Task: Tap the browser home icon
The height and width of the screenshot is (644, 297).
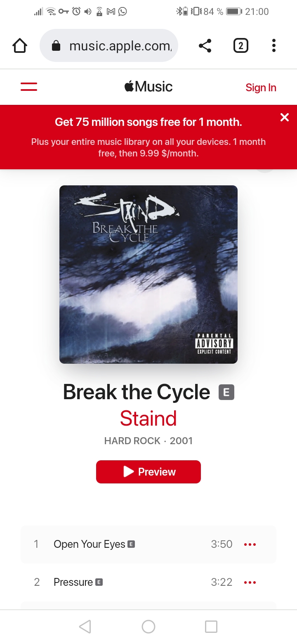Action: (20, 45)
